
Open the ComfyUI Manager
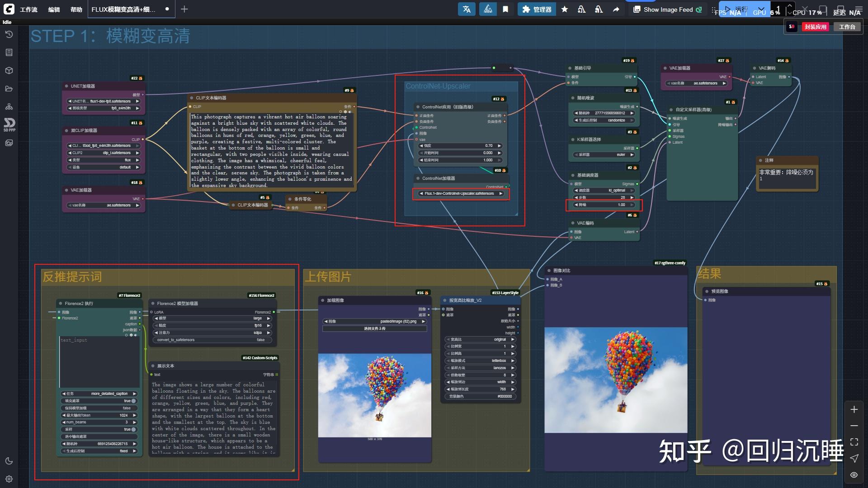pos(537,9)
